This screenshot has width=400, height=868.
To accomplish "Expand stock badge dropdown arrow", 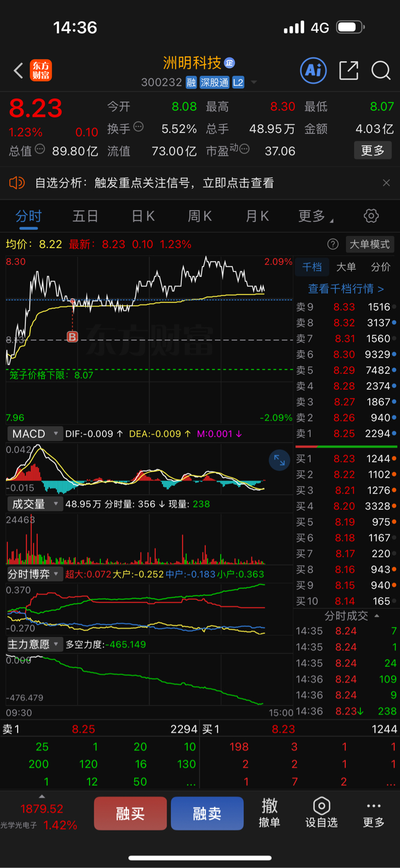I will pos(254,82).
